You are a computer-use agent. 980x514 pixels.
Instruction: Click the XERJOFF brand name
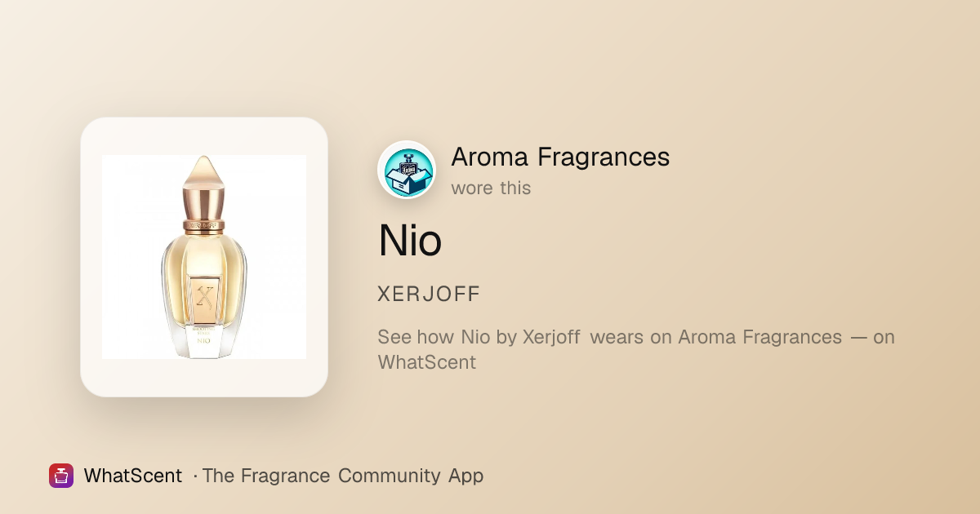coord(429,295)
